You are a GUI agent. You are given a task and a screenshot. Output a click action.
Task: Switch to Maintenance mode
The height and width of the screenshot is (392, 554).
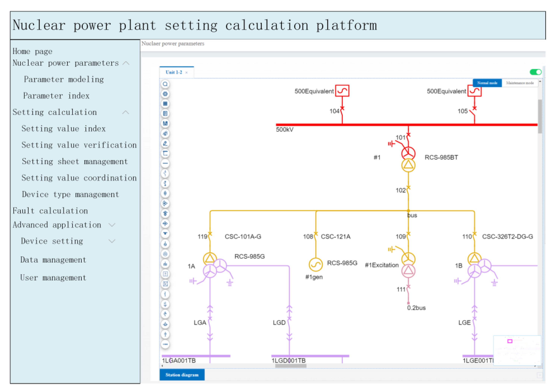pyautogui.click(x=520, y=83)
